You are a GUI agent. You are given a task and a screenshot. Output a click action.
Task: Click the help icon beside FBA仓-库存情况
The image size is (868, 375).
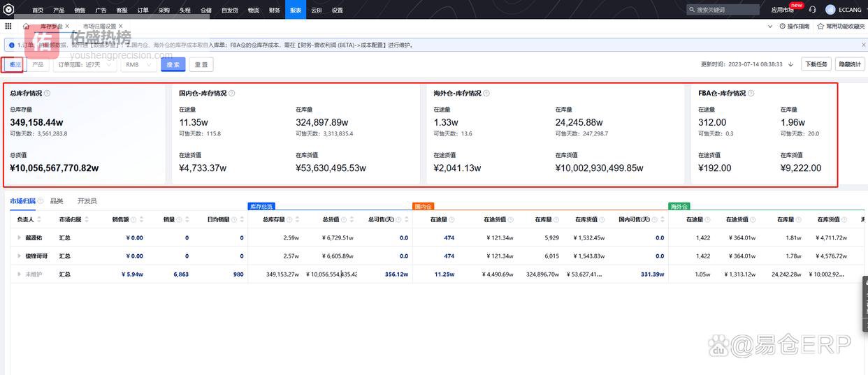coord(751,93)
